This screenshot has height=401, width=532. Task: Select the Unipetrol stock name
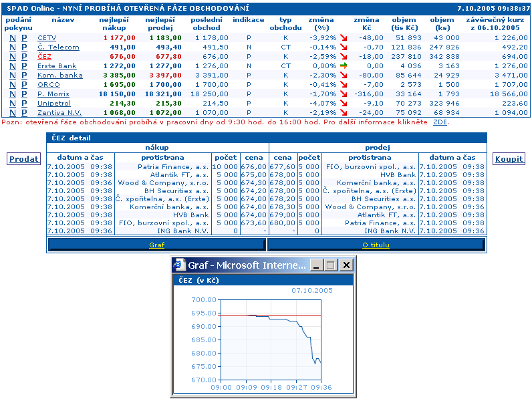(53, 104)
